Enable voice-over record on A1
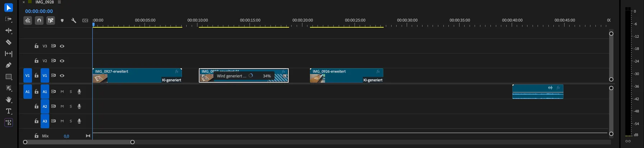 point(79,92)
